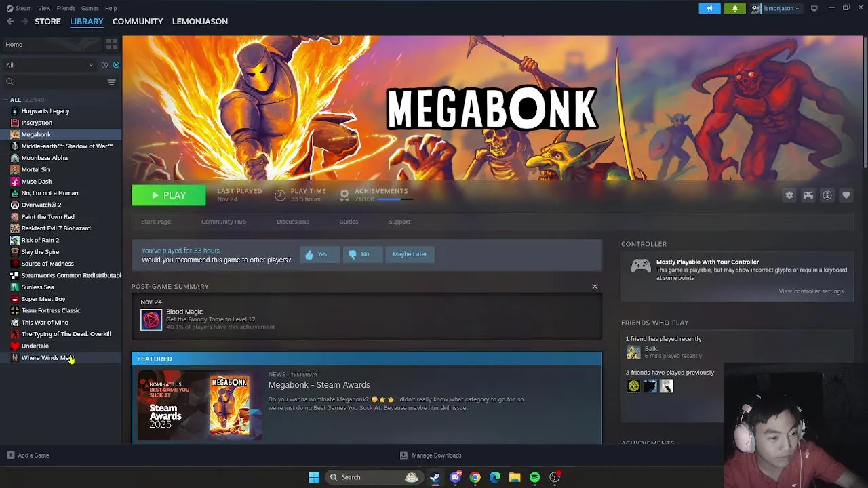The image size is (868, 488).
Task: Open Megabonk - Steam Awards news title
Action: click(319, 385)
